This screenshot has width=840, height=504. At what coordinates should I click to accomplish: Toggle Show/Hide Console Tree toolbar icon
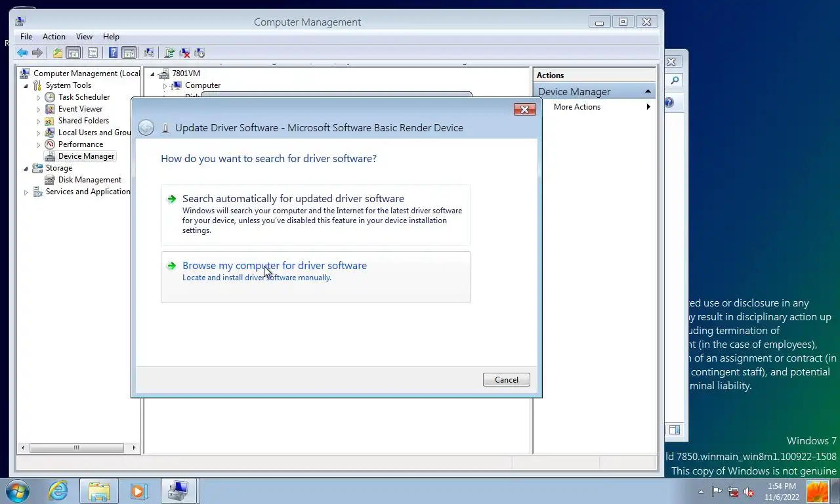[x=73, y=52]
